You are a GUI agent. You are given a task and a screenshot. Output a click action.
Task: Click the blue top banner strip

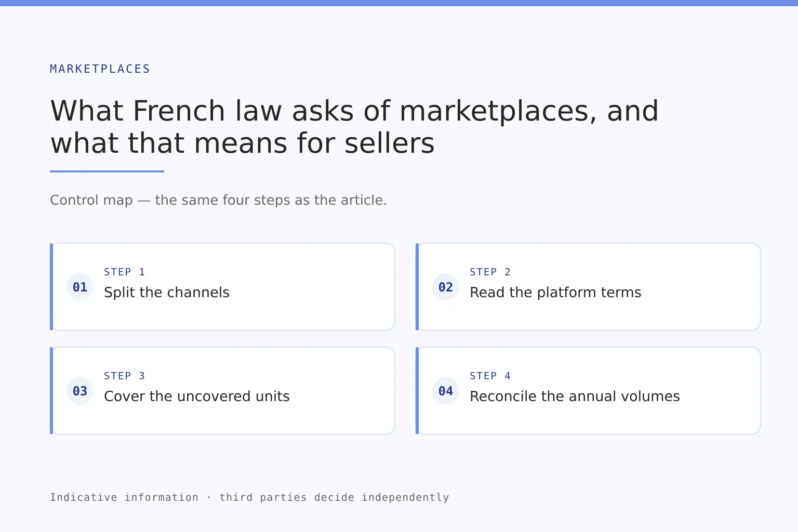pos(399,3)
